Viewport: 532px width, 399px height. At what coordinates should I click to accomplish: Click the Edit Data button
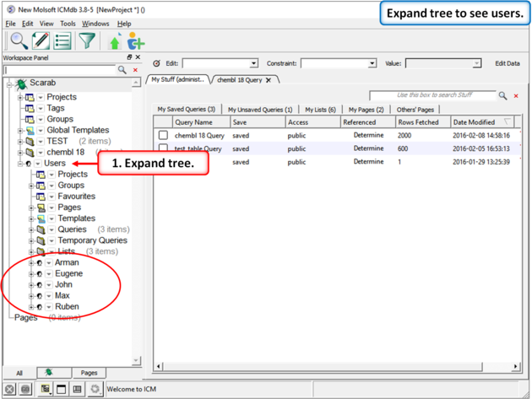[x=507, y=64]
